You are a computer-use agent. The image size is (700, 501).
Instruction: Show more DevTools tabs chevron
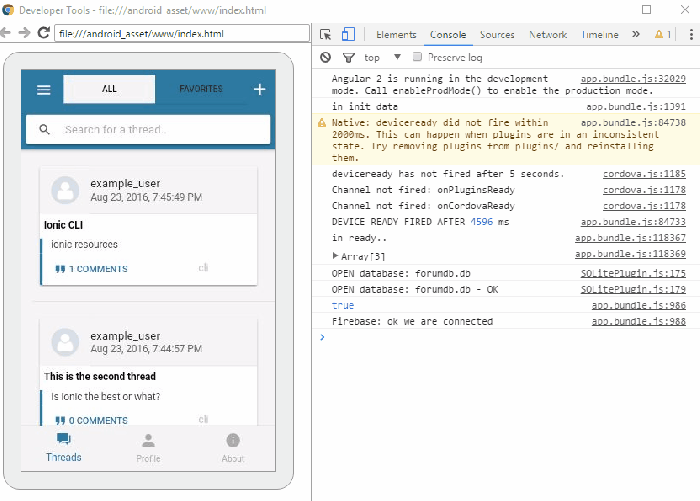[x=636, y=34]
